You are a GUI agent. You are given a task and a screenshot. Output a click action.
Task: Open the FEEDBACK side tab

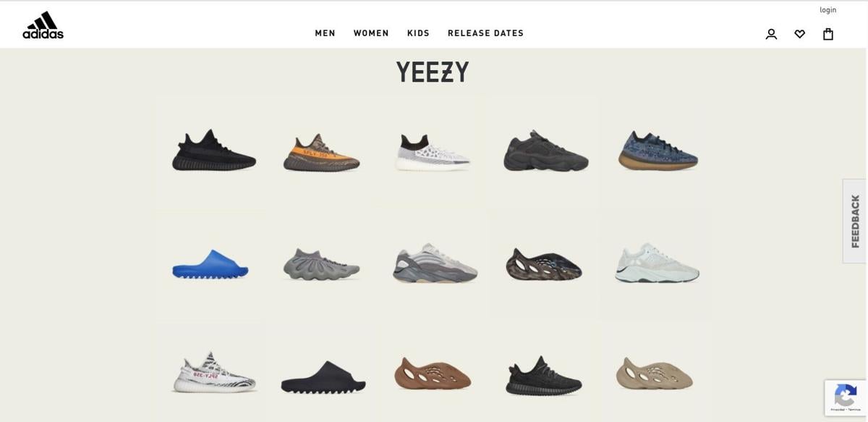click(855, 221)
